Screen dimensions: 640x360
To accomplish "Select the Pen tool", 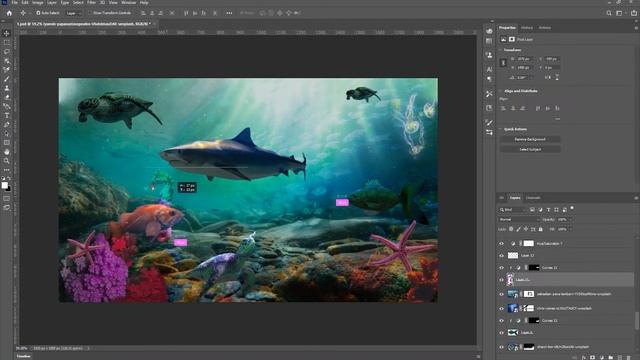I will coord(7,124).
